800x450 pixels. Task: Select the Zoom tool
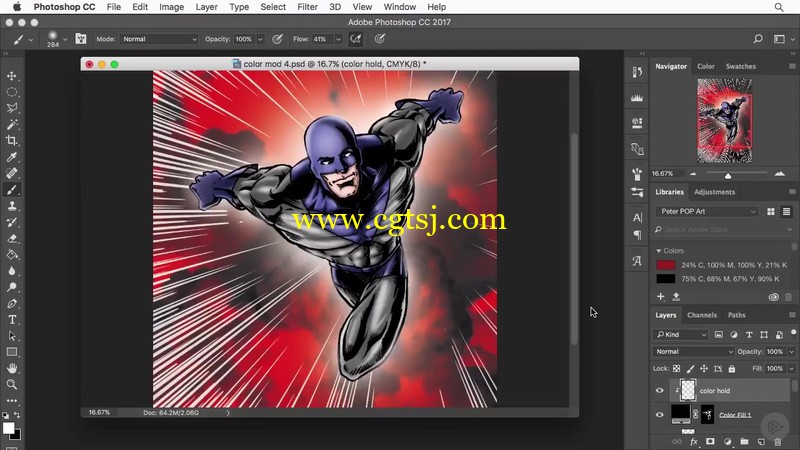pyautogui.click(x=12, y=384)
